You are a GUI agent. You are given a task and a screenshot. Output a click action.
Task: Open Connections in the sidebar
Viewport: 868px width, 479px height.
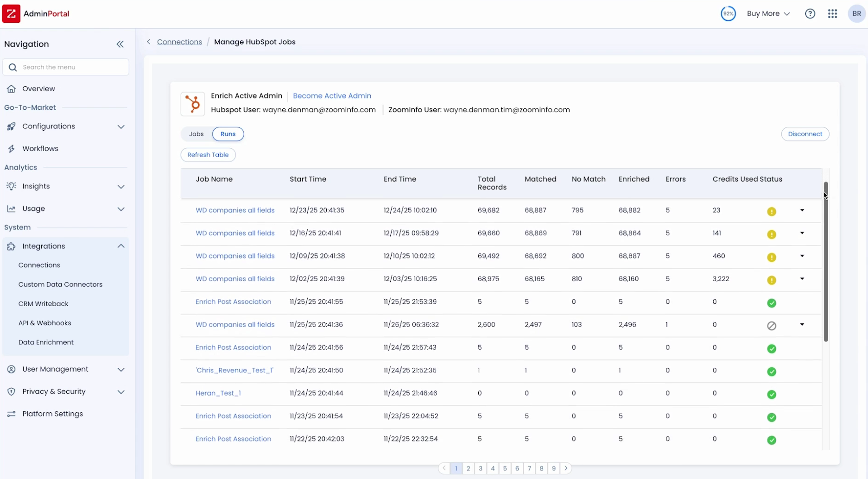point(39,265)
